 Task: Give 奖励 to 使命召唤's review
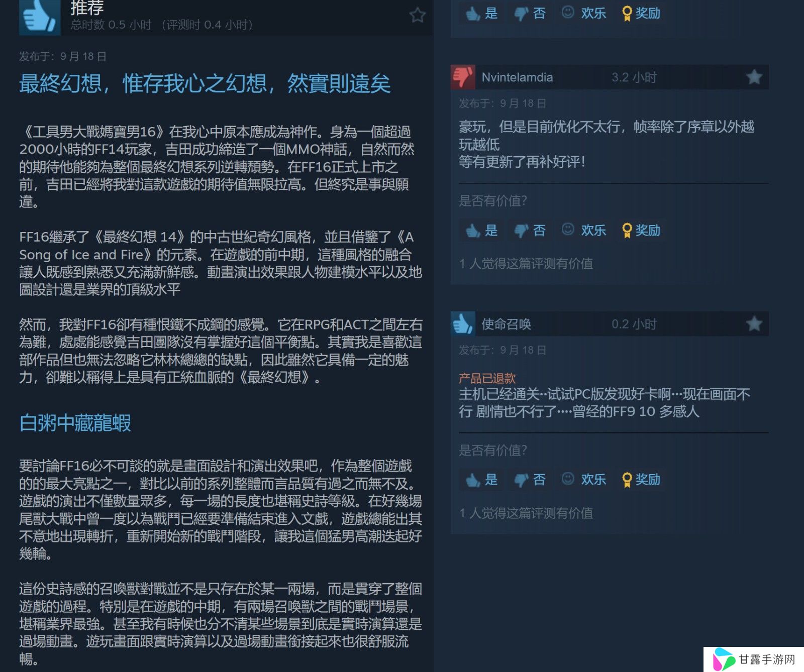[641, 480]
